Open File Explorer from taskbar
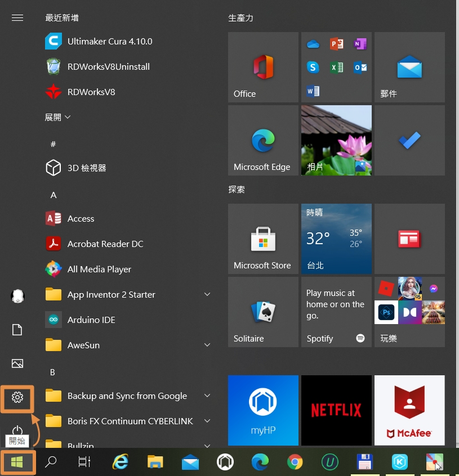The width and height of the screenshot is (459, 476). [x=155, y=462]
